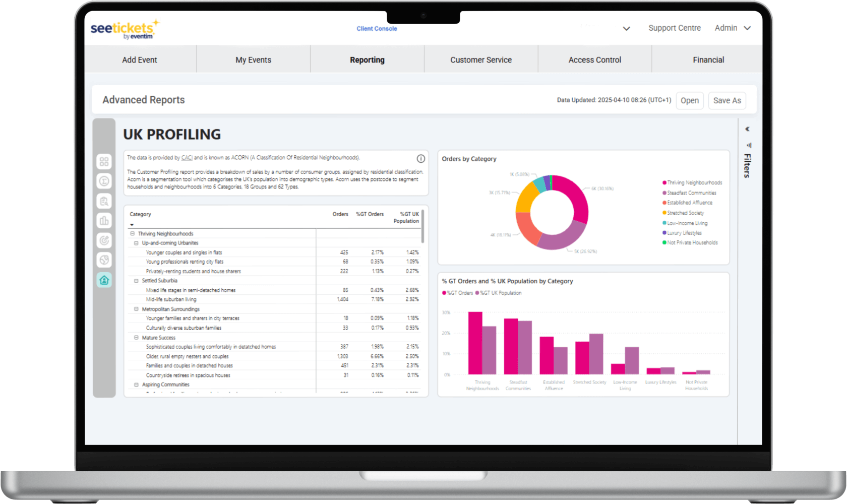Click the Thriving Neighbourhoods legend color dot
The height and width of the screenshot is (504, 847).
click(664, 183)
